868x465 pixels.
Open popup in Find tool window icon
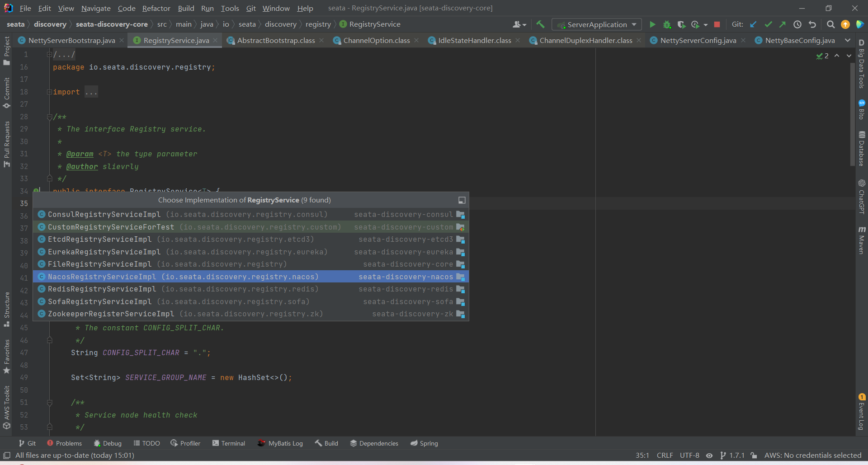[462, 200]
